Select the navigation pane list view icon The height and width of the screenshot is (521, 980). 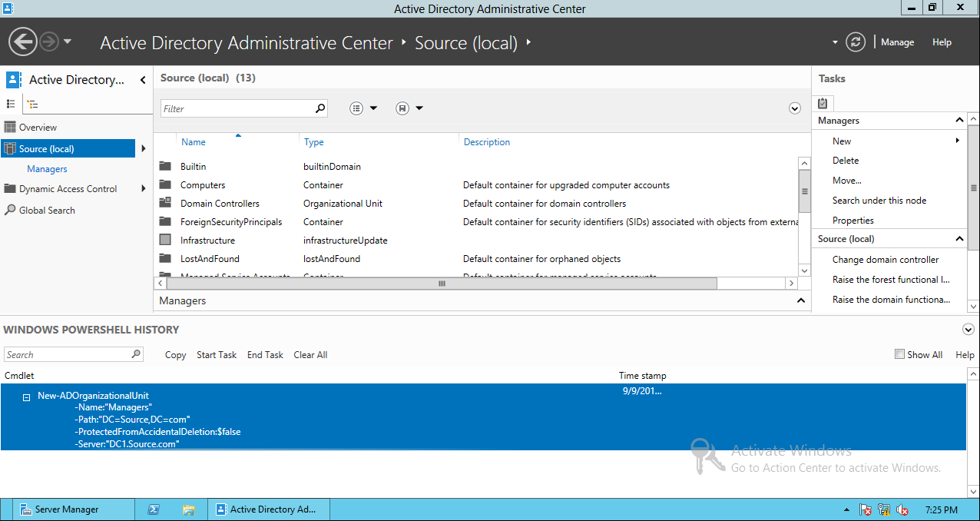tap(12, 103)
